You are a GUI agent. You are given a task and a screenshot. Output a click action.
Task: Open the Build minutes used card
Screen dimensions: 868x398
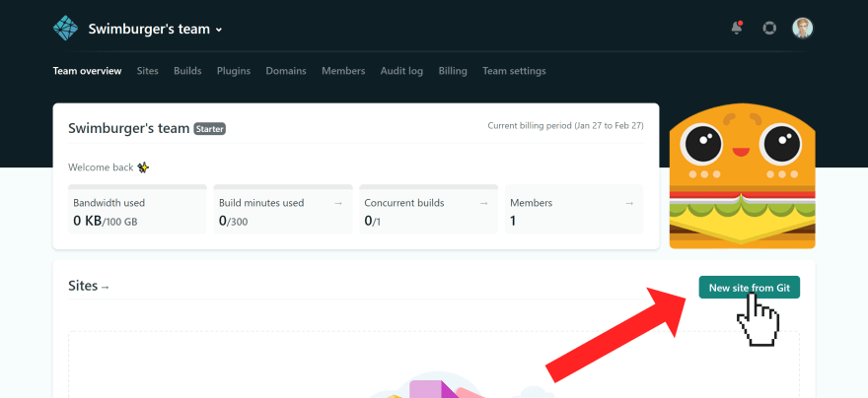pos(283,210)
